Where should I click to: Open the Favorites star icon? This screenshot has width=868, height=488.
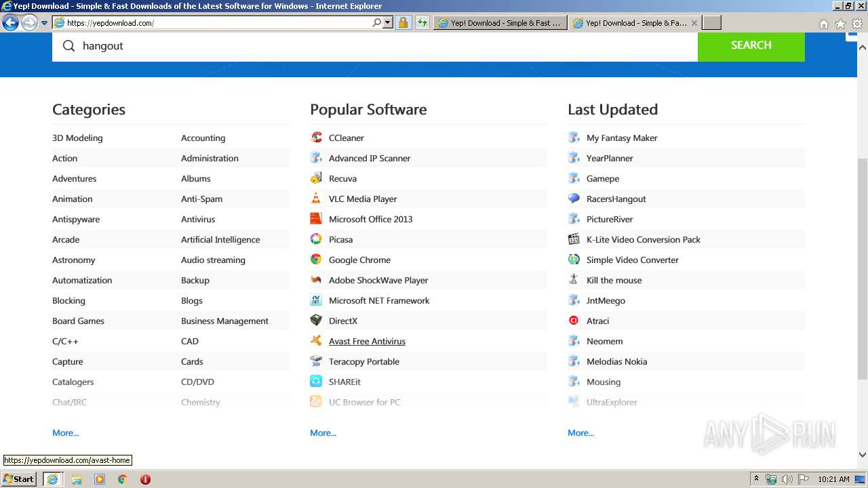click(840, 23)
